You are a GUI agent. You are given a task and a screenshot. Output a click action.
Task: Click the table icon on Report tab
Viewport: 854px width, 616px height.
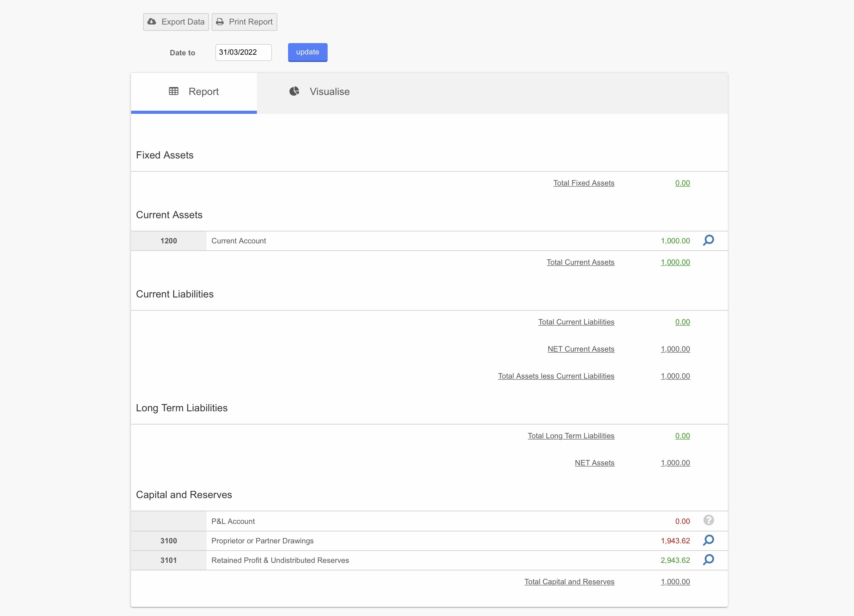(x=174, y=91)
